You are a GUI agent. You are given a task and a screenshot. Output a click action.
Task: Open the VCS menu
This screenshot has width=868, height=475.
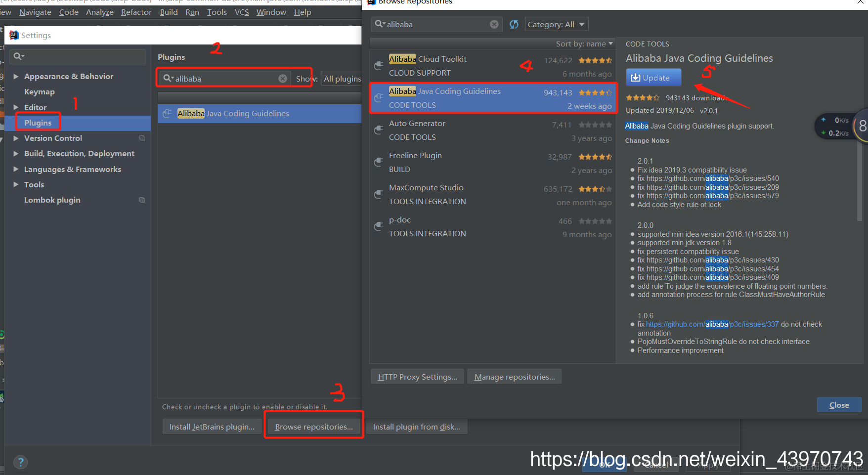[x=242, y=12]
